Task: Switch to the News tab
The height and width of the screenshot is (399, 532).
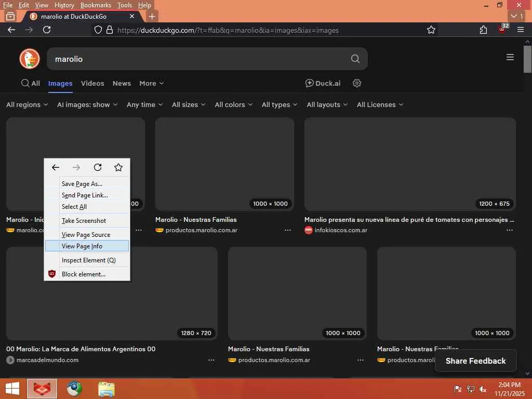Action: (x=122, y=83)
